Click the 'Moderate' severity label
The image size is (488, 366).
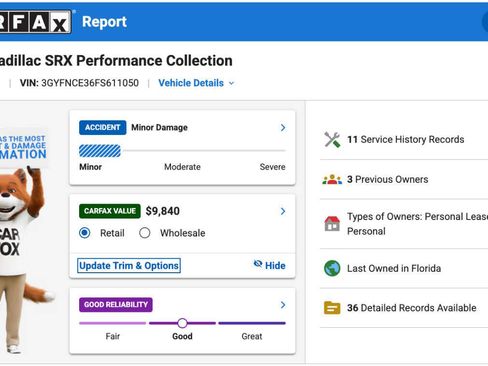point(182,167)
